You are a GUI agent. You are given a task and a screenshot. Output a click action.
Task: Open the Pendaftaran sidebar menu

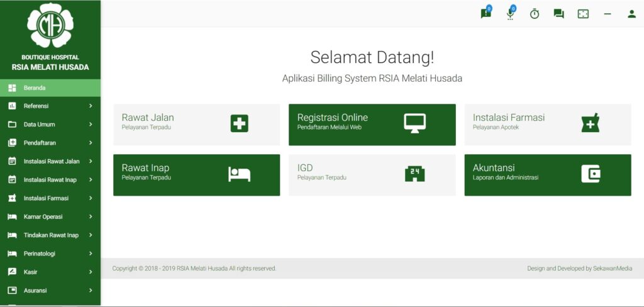pos(50,143)
